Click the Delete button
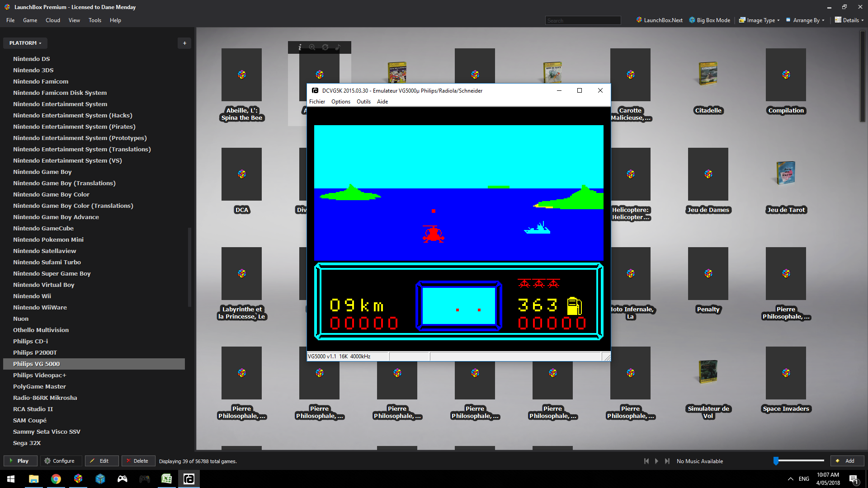 (x=137, y=461)
